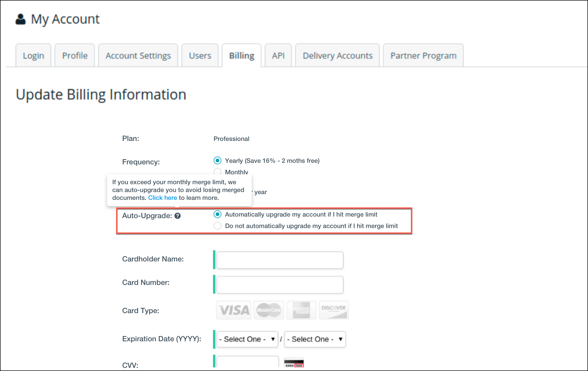The height and width of the screenshot is (371, 588).
Task: Select the Yearly frequency radio button
Action: [x=217, y=160]
